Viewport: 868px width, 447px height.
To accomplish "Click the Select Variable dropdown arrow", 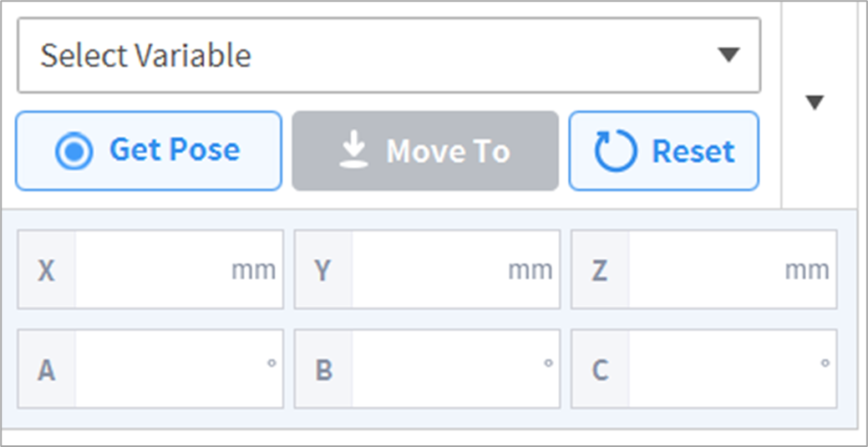I will click(729, 55).
